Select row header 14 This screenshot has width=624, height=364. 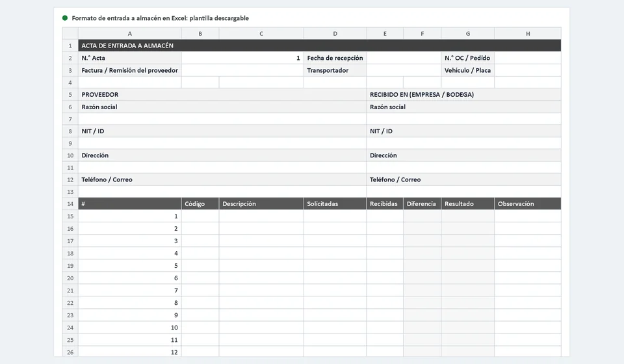point(70,203)
